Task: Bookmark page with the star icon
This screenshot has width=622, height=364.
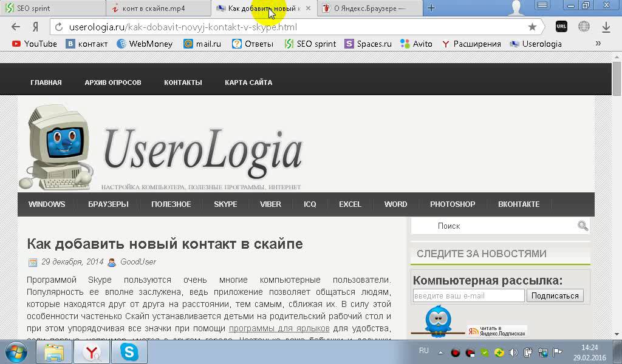Action: (532, 27)
